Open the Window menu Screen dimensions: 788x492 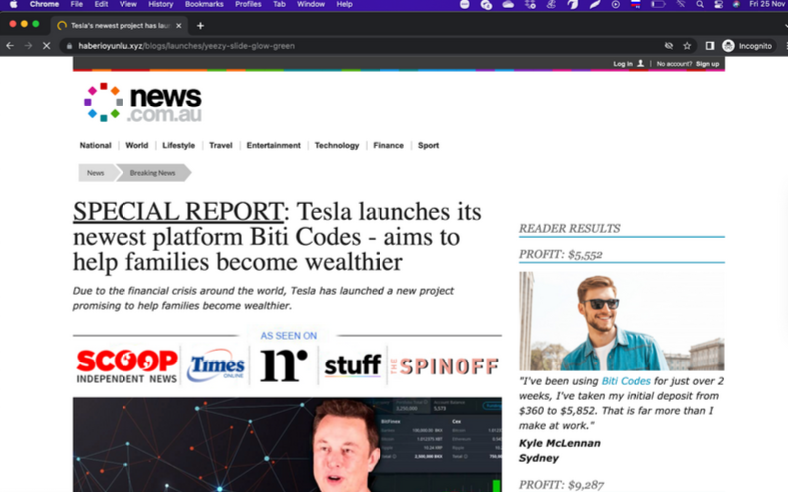(311, 4)
